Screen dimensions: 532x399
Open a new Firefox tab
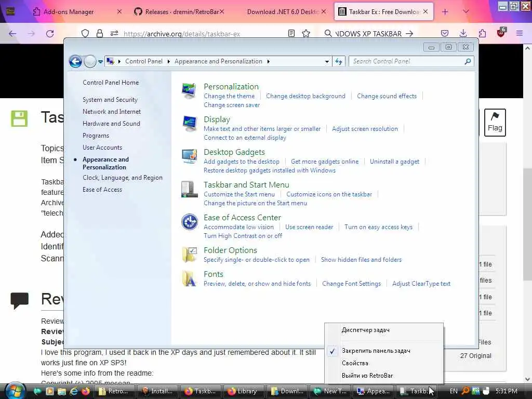(x=445, y=12)
